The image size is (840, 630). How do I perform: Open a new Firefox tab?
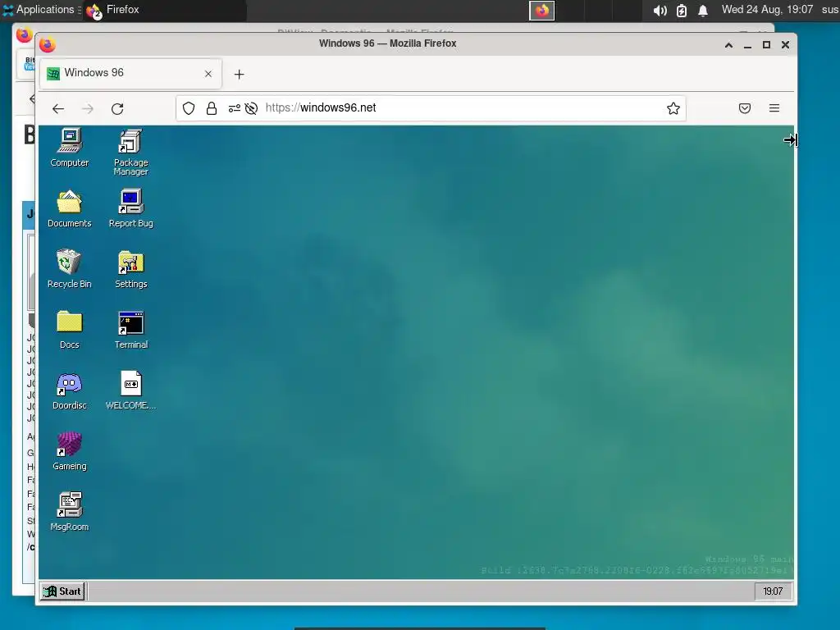click(x=239, y=75)
